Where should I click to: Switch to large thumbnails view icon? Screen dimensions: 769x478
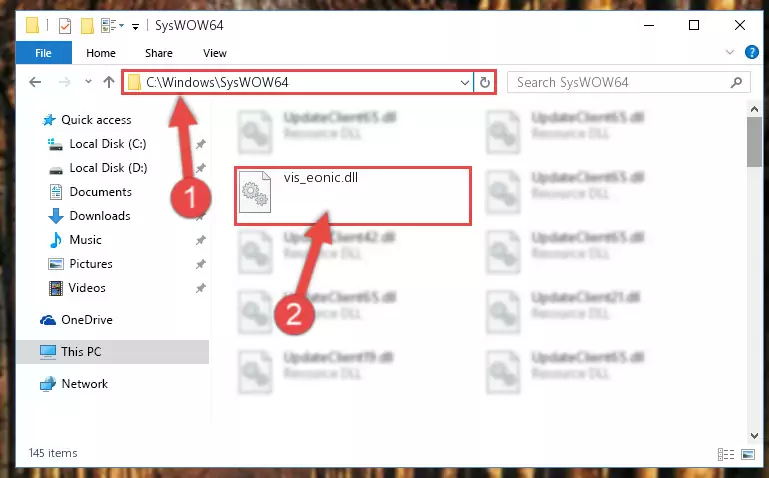tap(748, 454)
